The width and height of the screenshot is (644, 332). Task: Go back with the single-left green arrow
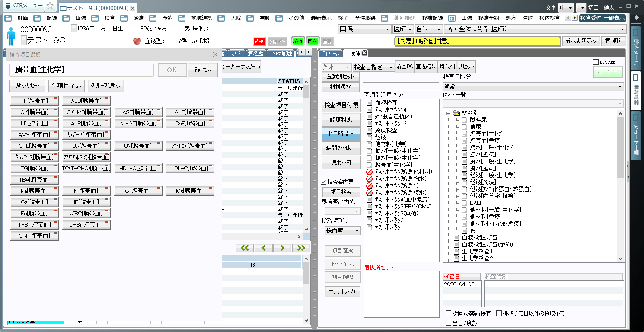(x=264, y=248)
